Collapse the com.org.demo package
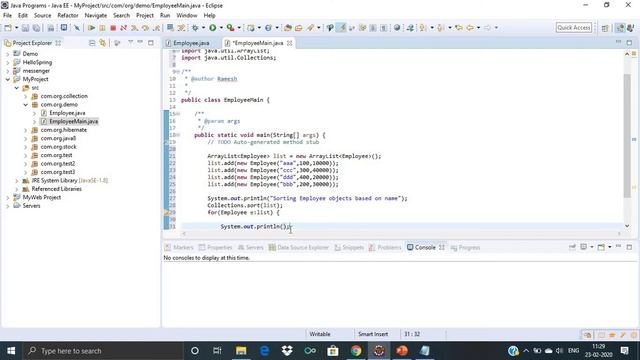The width and height of the screenshot is (640, 360). pos(25,104)
